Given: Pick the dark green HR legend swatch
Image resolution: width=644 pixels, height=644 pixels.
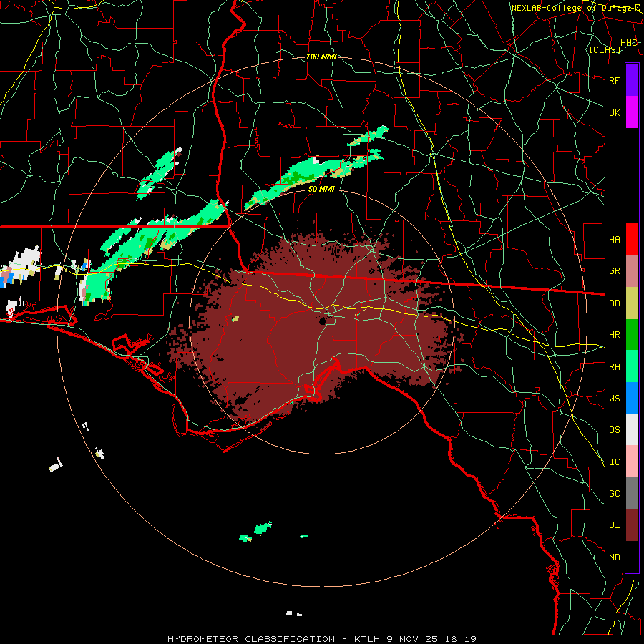Looking at the screenshot, I should (632, 335).
